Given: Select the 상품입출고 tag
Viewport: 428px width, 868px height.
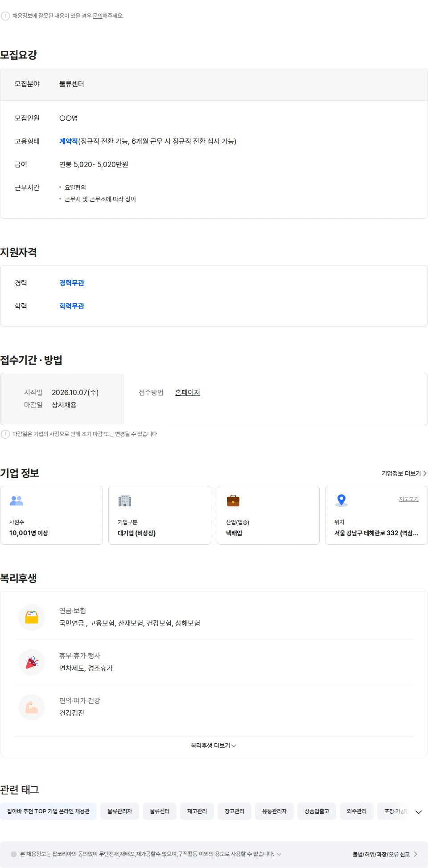Looking at the screenshot, I should click(317, 811).
